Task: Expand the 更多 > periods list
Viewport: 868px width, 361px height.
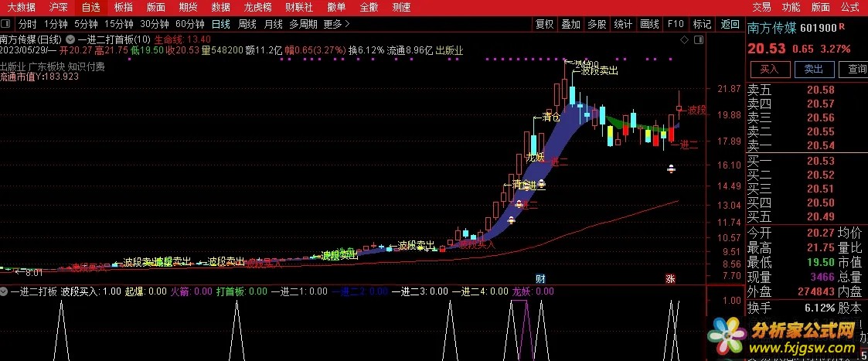Action: pyautogui.click(x=336, y=25)
